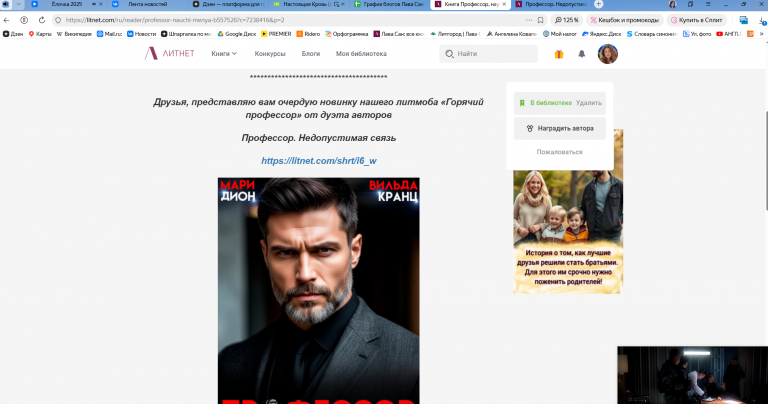Screen dimensions: 768x404
Task: Open the notifications bell icon
Action: coord(581,54)
